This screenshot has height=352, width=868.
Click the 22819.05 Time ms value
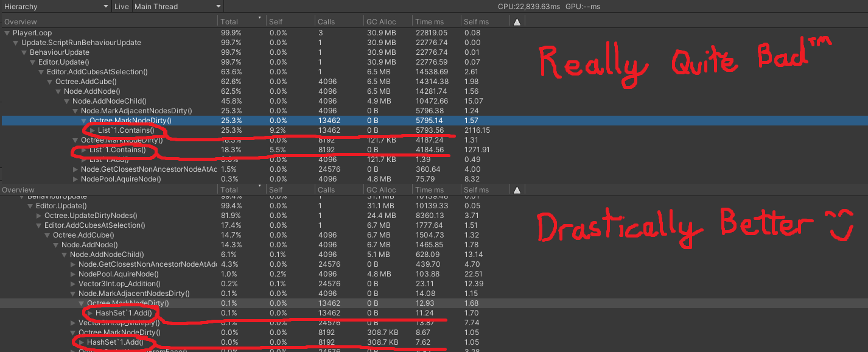tap(432, 33)
